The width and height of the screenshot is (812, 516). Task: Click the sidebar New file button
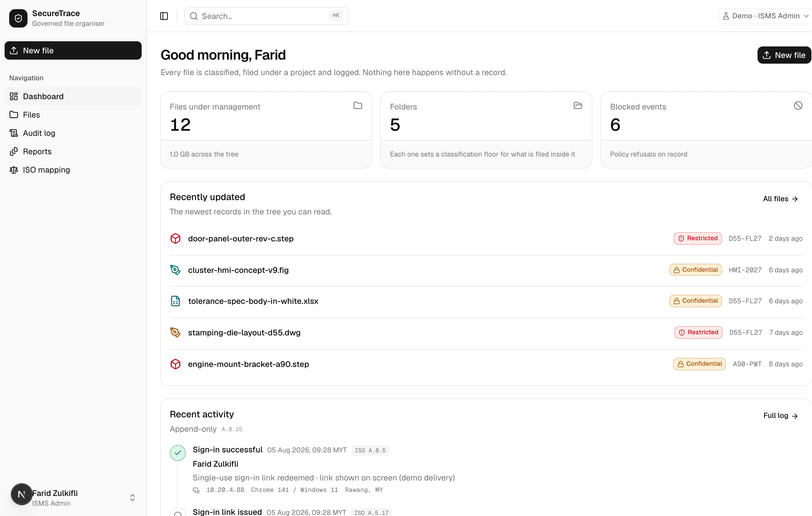click(x=73, y=50)
